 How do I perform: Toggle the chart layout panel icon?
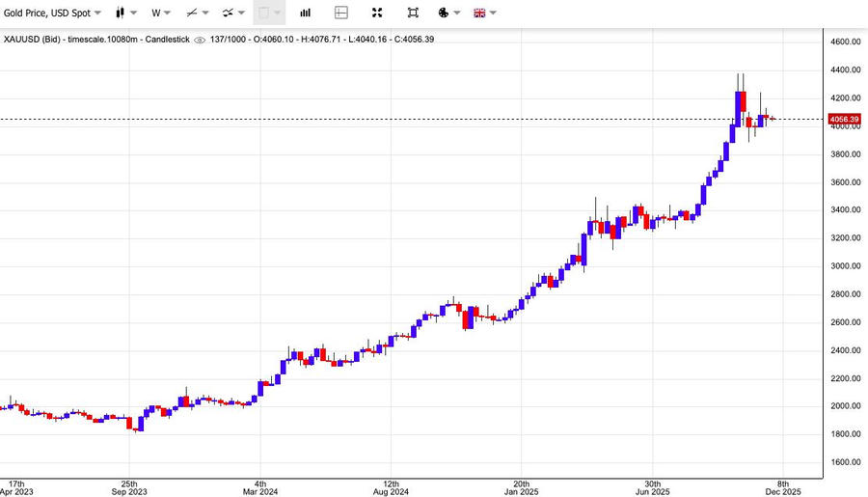[x=341, y=14]
